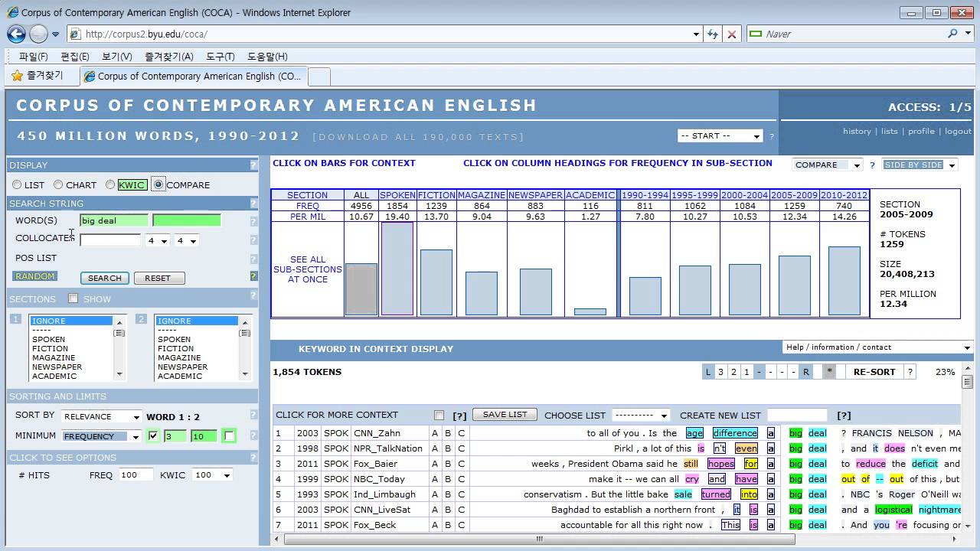This screenshot has width=980, height=551.
Task: Select the COMPARE display radio button
Action: pyautogui.click(x=158, y=184)
